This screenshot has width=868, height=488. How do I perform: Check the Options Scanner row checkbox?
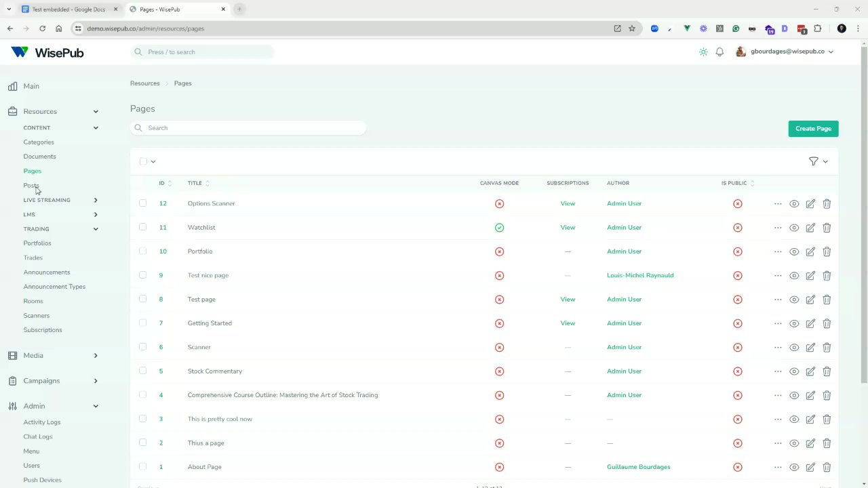[142, 203]
